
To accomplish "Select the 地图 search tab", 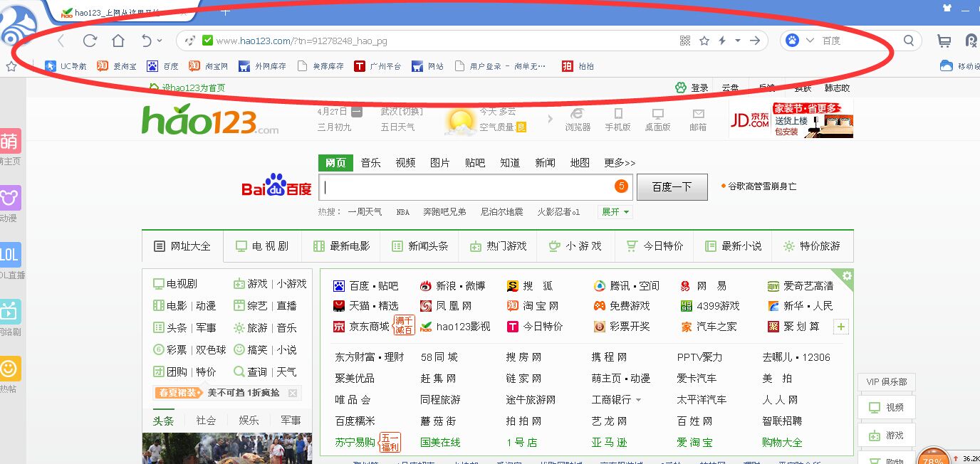I will coord(580,163).
